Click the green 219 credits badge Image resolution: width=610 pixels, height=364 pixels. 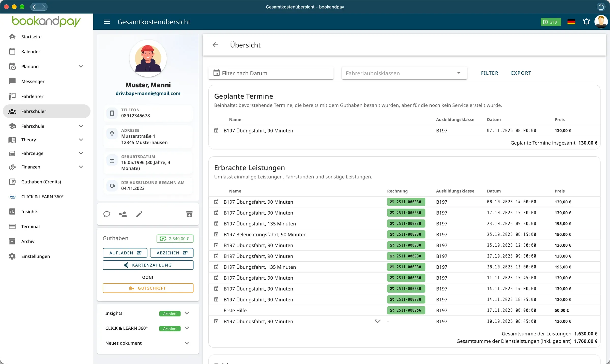point(551,22)
